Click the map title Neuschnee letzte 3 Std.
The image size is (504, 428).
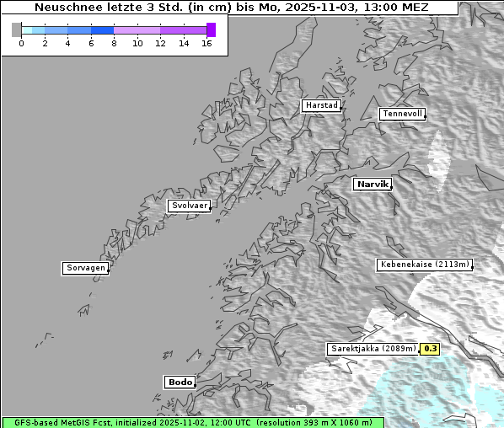pyautogui.click(x=231, y=8)
